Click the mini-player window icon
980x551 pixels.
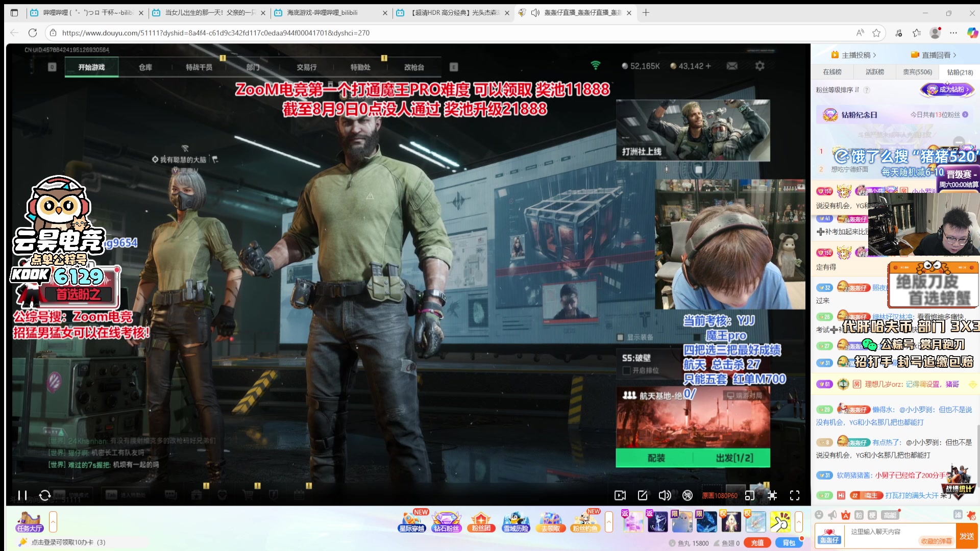click(750, 495)
